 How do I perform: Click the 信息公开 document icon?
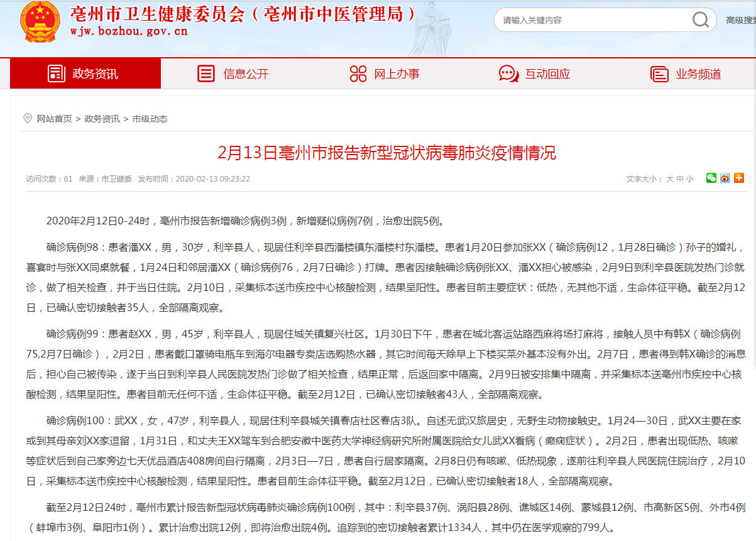(x=206, y=74)
